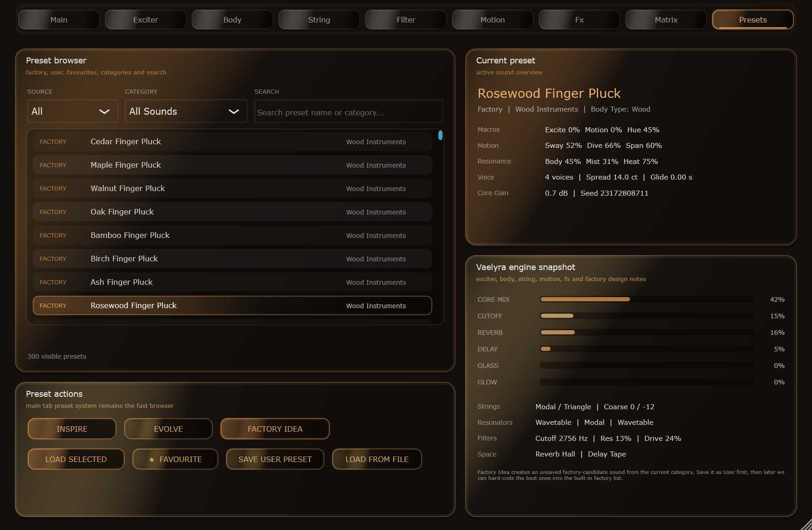This screenshot has height=530, width=812.
Task: Switch to the Motion tab
Action: (x=493, y=20)
